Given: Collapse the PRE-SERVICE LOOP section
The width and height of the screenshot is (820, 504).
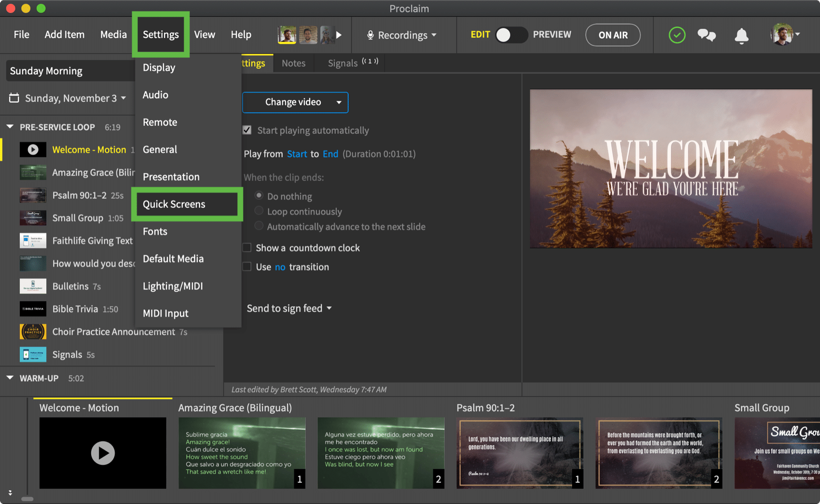Looking at the screenshot, I should tap(10, 127).
